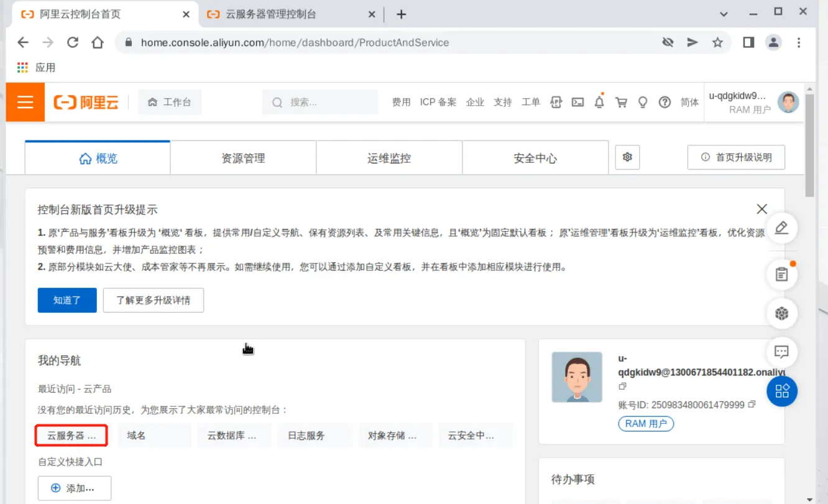The height and width of the screenshot is (504, 828).
Task: Click the 知道了 button
Action: 67,300
